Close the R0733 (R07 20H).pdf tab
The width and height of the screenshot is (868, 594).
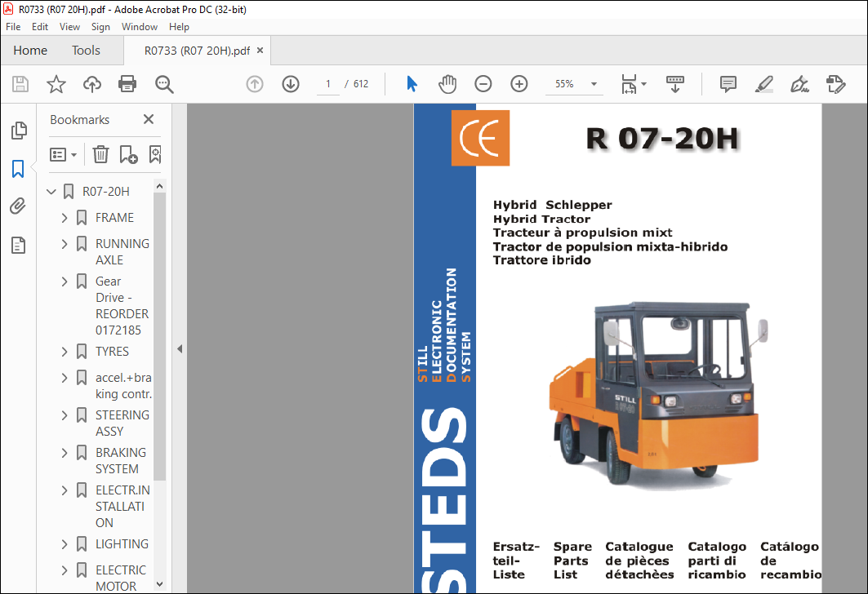pos(260,51)
